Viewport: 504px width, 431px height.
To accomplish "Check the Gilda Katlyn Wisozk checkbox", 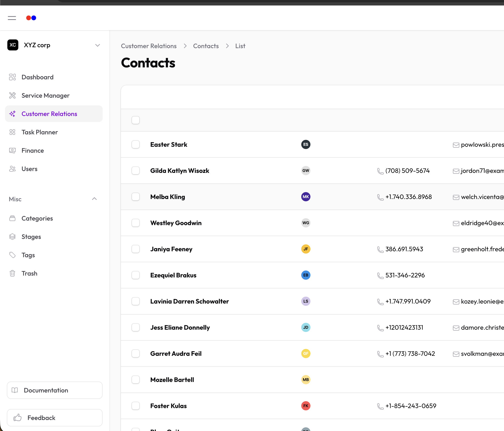I will coord(135,171).
